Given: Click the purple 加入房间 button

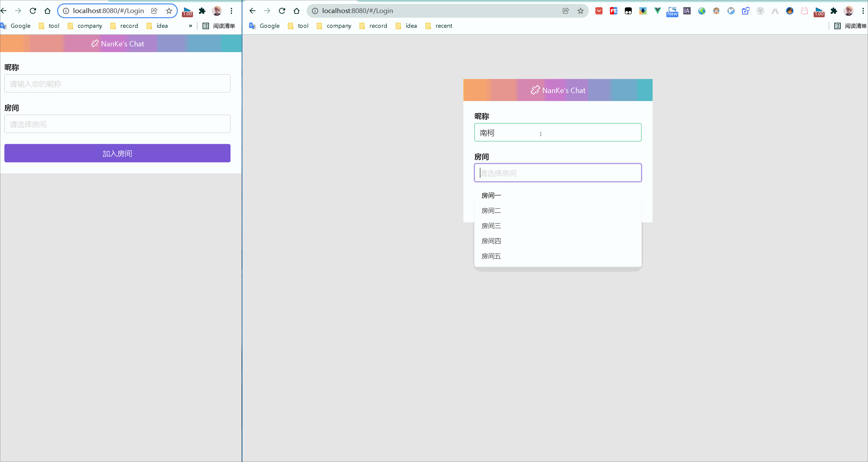Looking at the screenshot, I should [117, 153].
